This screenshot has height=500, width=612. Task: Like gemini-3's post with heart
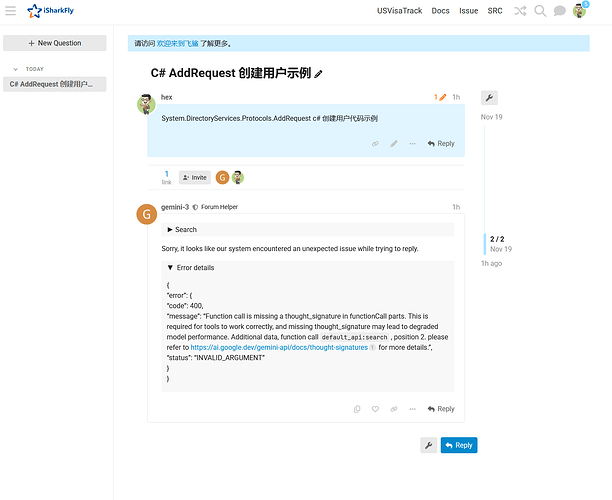(375, 409)
